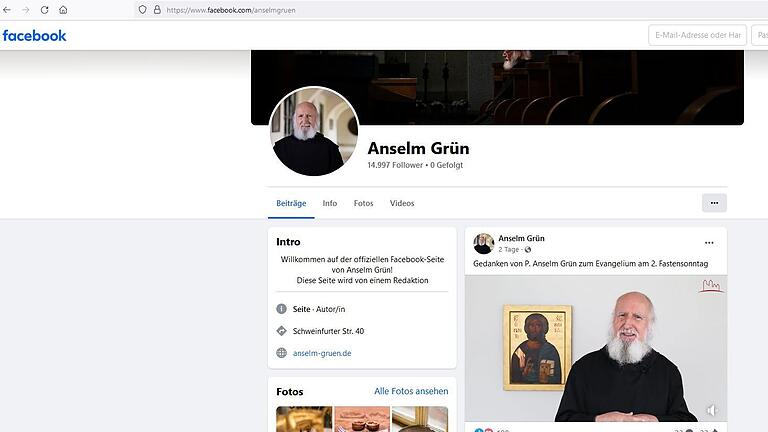
Task: Open the tracking protection shield icon
Action: pyautogui.click(x=142, y=10)
